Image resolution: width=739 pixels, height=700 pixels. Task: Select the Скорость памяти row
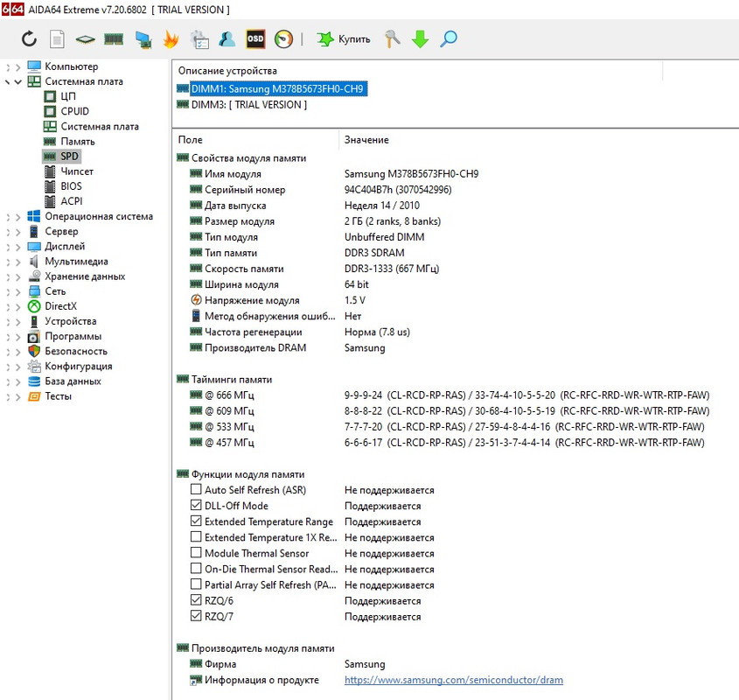point(314,269)
